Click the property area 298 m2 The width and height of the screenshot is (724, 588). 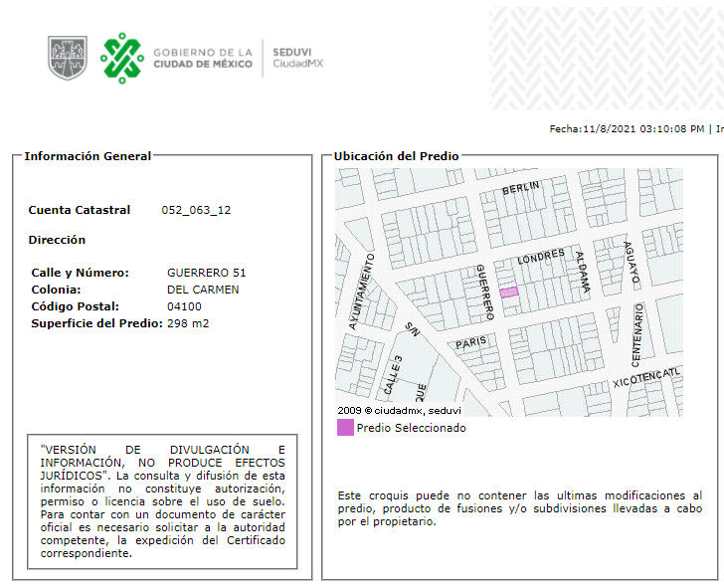pos(188,323)
